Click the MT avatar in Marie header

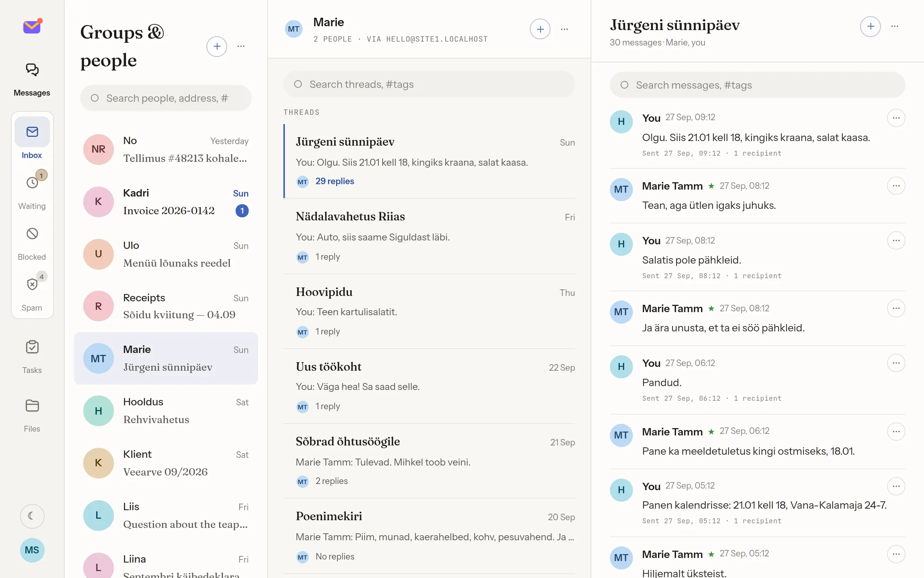293,29
